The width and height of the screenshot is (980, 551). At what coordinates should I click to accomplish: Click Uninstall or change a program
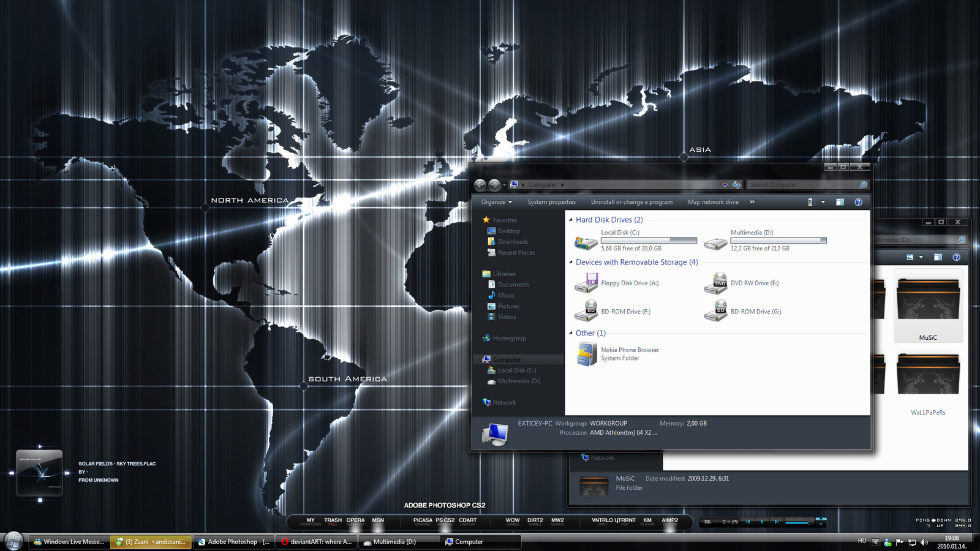point(631,202)
